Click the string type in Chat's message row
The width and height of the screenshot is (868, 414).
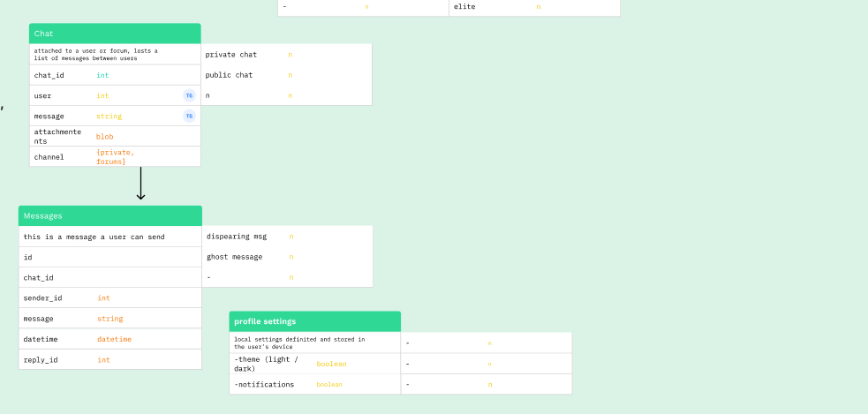(109, 117)
